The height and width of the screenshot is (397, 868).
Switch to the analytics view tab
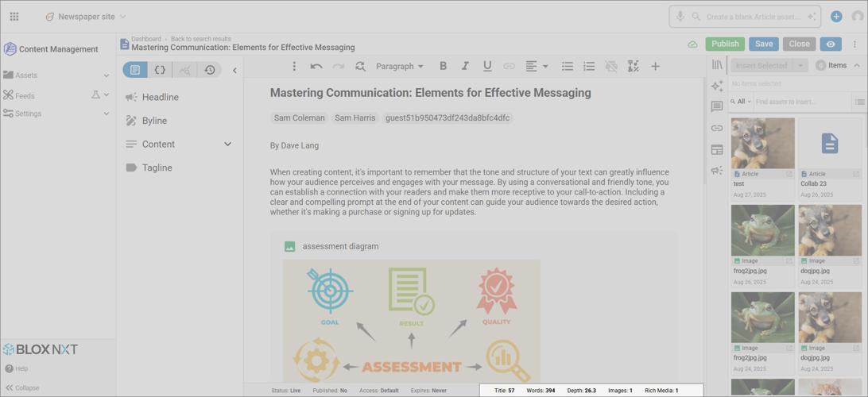tap(185, 70)
